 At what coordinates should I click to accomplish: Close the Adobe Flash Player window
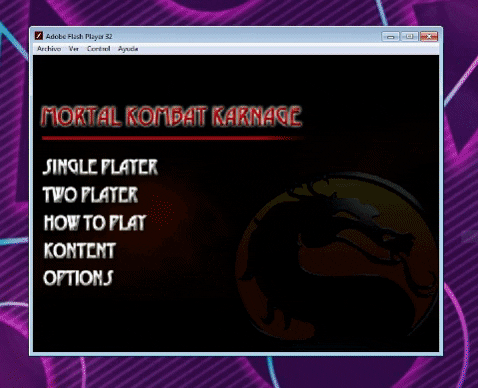[x=429, y=36]
